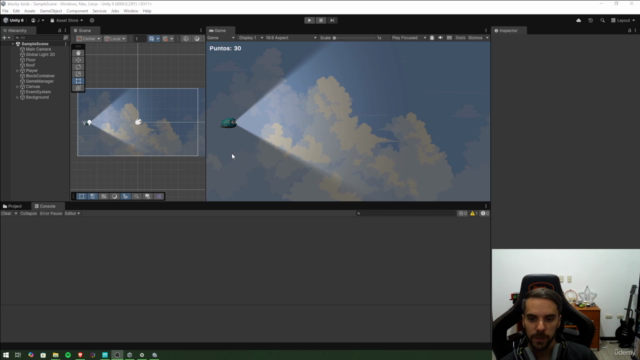This screenshot has height=360, width=640.
Task: Click the Hierarchy search-by-type icon
Action: pos(65,38)
